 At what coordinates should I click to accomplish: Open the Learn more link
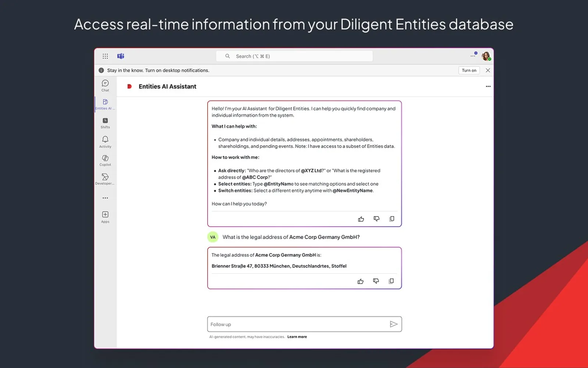pyautogui.click(x=297, y=337)
